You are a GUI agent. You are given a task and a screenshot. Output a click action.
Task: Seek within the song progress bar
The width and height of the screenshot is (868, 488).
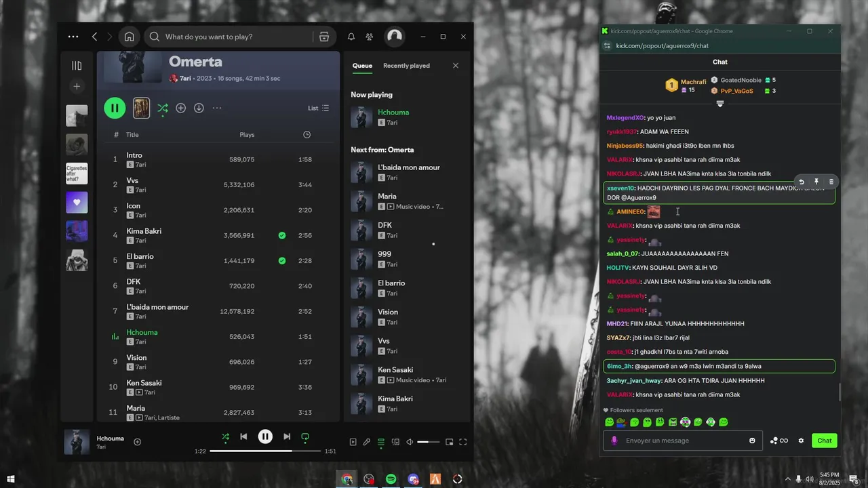pos(265,451)
